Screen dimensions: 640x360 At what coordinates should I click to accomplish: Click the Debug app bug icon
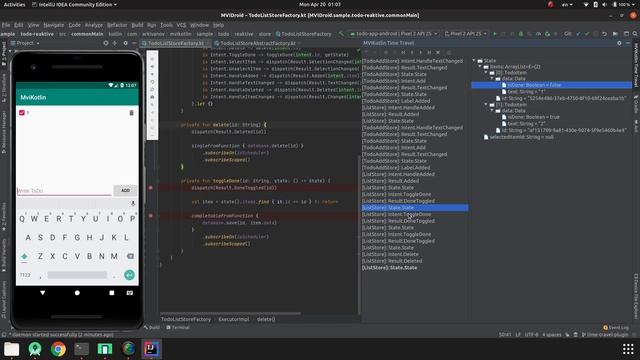click(x=520, y=34)
